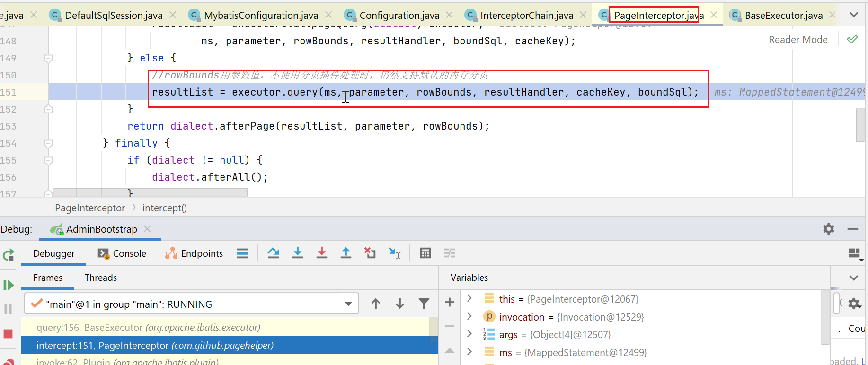The image size is (868, 365).
Task: Stop debugging with the red square
Action: point(8,334)
